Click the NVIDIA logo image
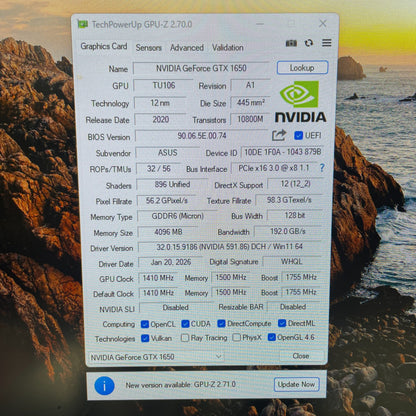Viewport: 416px width, 416px height. coord(300,102)
